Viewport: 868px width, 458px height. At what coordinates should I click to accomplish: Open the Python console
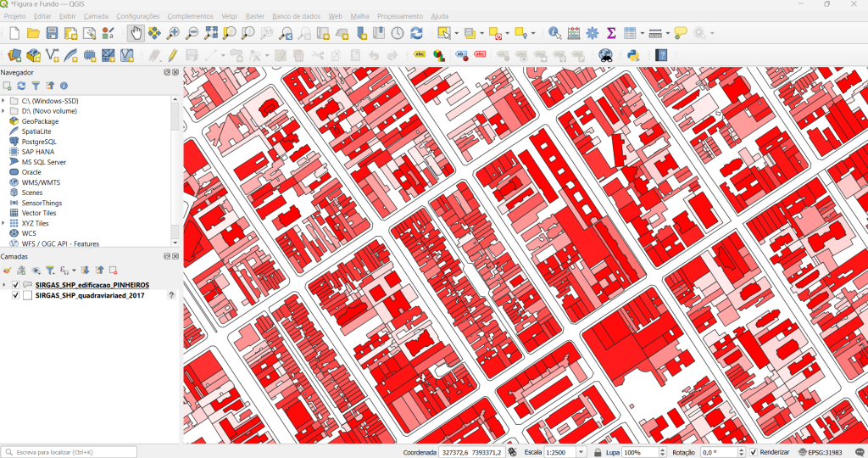click(632, 55)
